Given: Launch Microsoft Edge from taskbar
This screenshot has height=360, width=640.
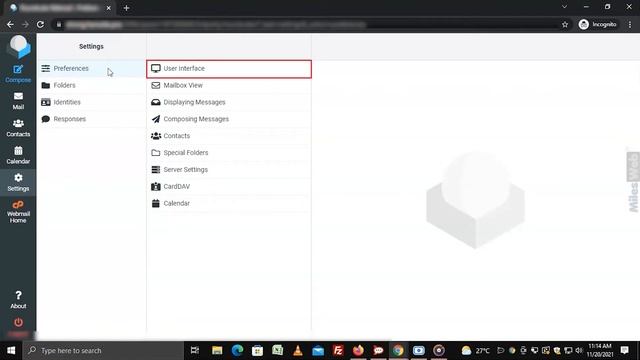Looking at the screenshot, I should coord(237,350).
